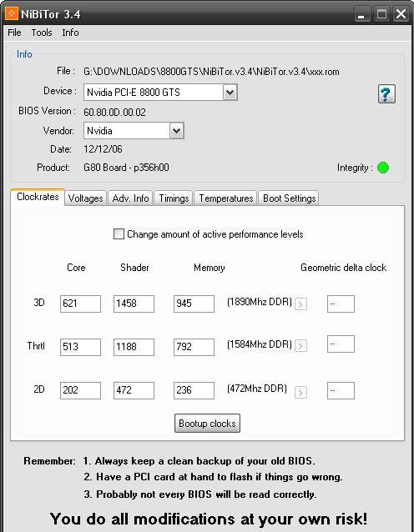
Task: Open the Tools menu
Action: pyautogui.click(x=42, y=33)
